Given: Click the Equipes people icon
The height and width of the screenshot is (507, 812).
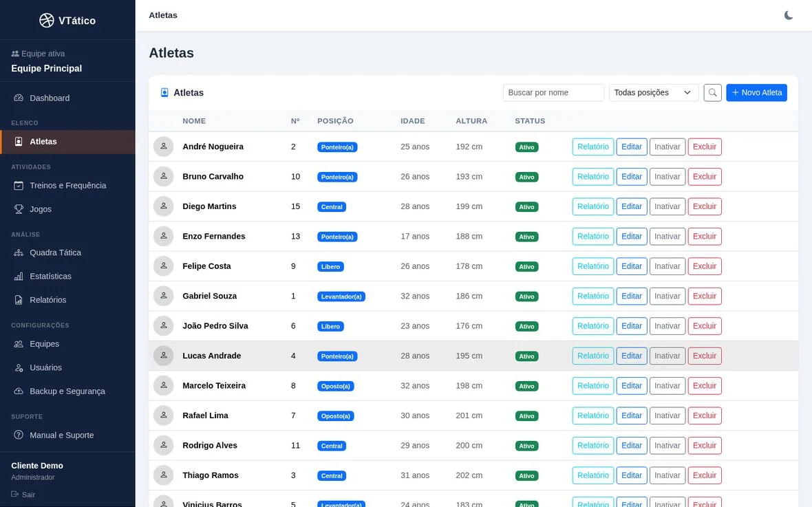Looking at the screenshot, I should click(x=19, y=344).
